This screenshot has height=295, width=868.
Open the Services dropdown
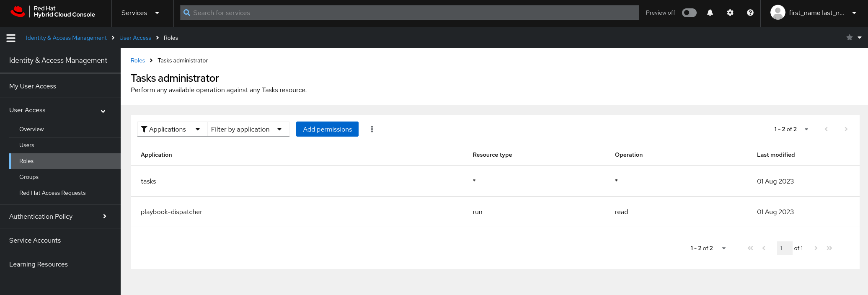point(140,13)
